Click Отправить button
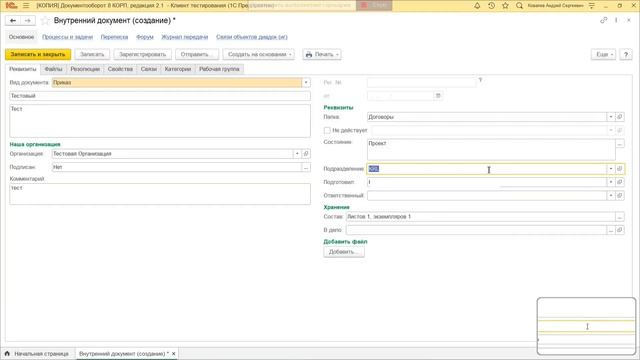This screenshot has width=640, height=360. 197,54
